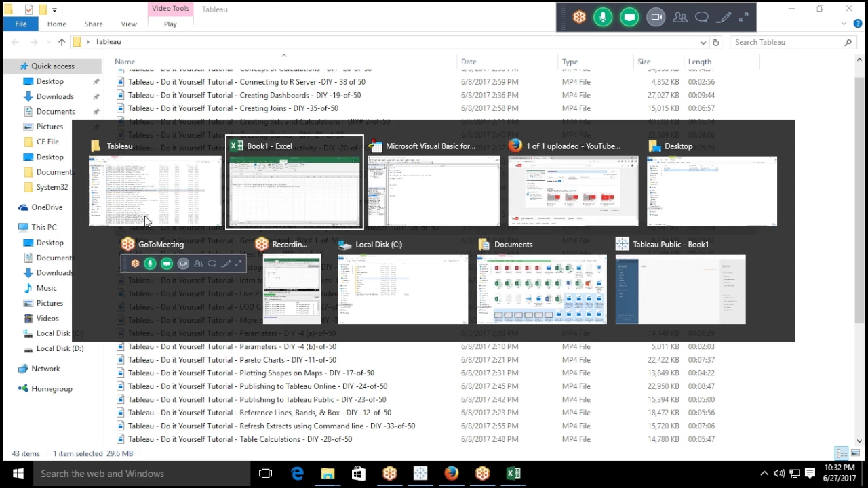Viewport: 868px width, 488px height.
Task: Sort by Name column header
Action: (x=125, y=62)
